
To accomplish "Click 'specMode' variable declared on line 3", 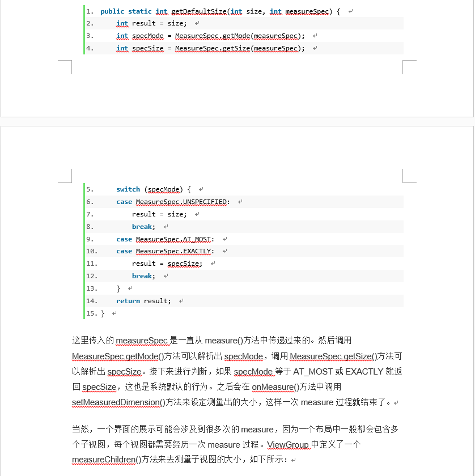I will pos(148,36).
